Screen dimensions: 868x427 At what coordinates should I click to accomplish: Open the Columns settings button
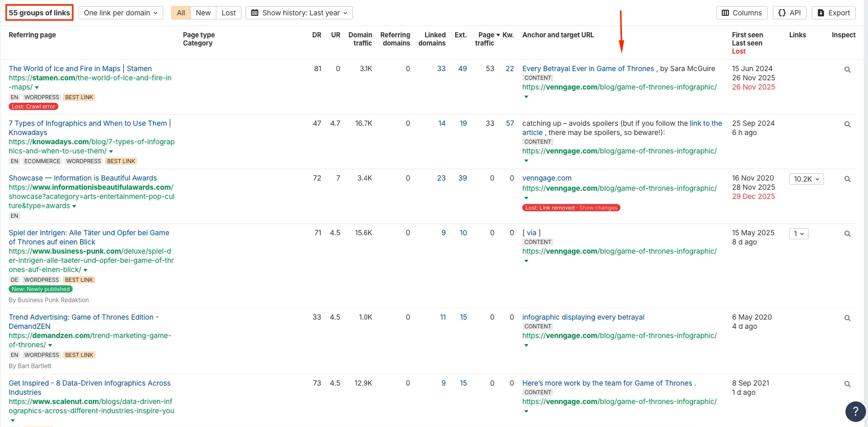point(741,13)
